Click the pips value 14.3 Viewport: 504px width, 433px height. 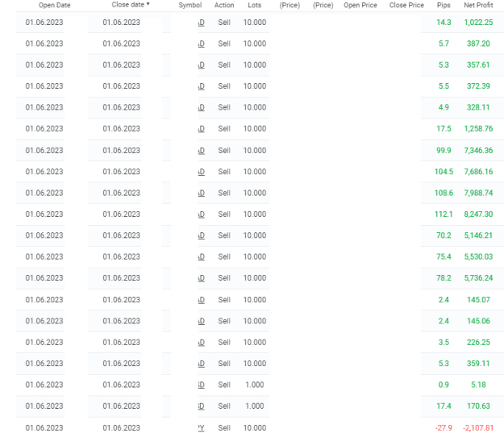click(x=444, y=23)
